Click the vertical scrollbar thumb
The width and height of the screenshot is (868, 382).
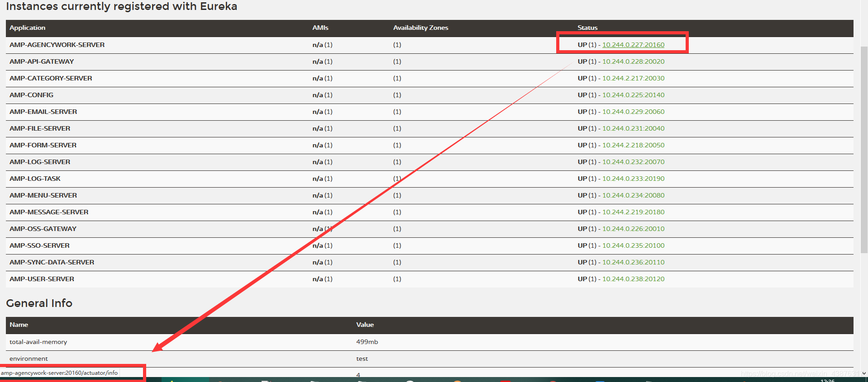(864, 149)
